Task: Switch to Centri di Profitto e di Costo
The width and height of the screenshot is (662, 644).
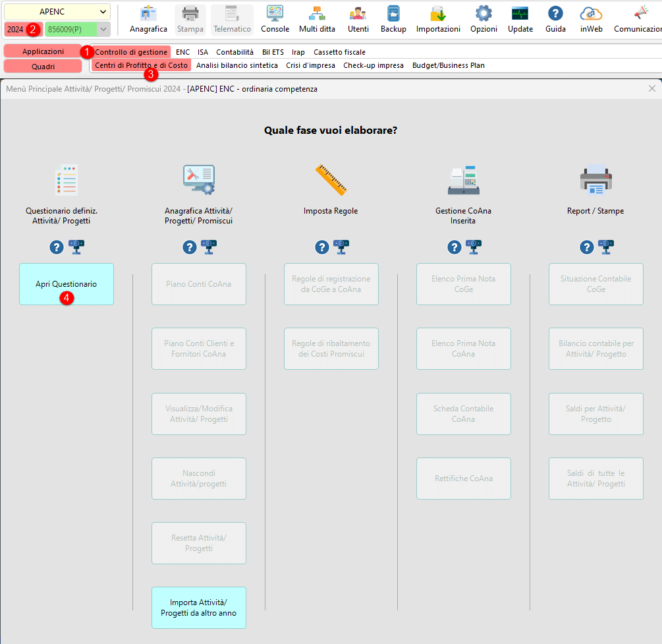Action: (x=141, y=65)
